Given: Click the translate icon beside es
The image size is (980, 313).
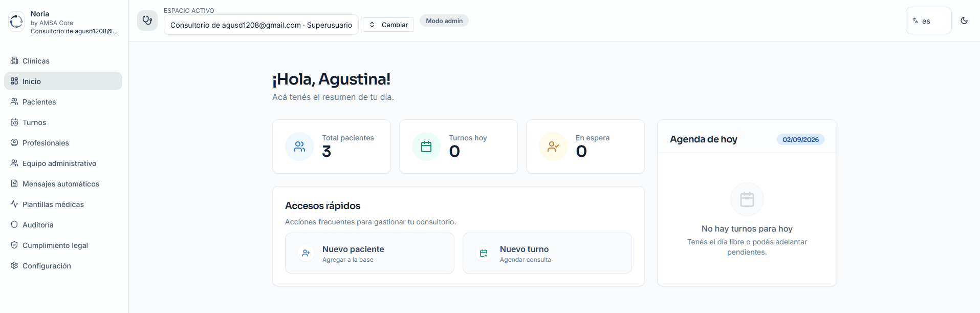Looking at the screenshot, I should coord(916,20).
